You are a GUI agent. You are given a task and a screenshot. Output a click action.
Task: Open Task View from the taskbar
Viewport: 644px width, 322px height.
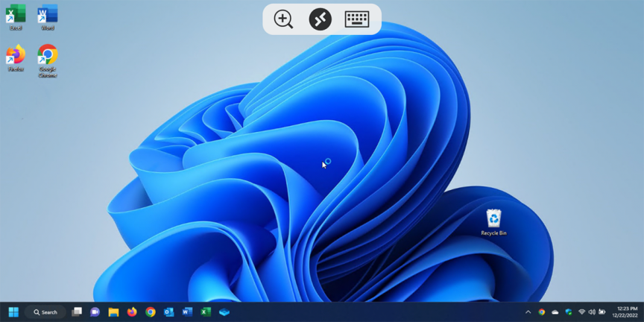pyautogui.click(x=77, y=312)
